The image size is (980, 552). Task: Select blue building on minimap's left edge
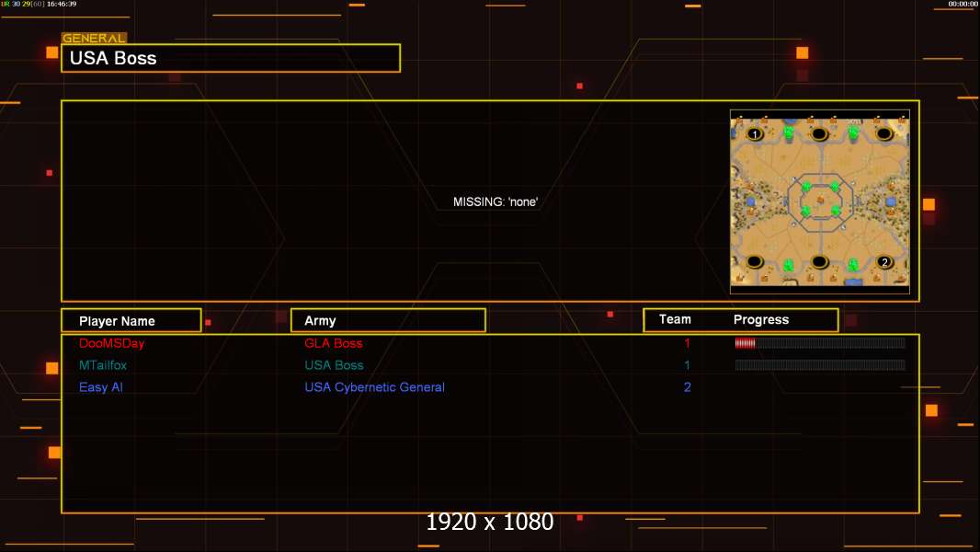(x=750, y=201)
